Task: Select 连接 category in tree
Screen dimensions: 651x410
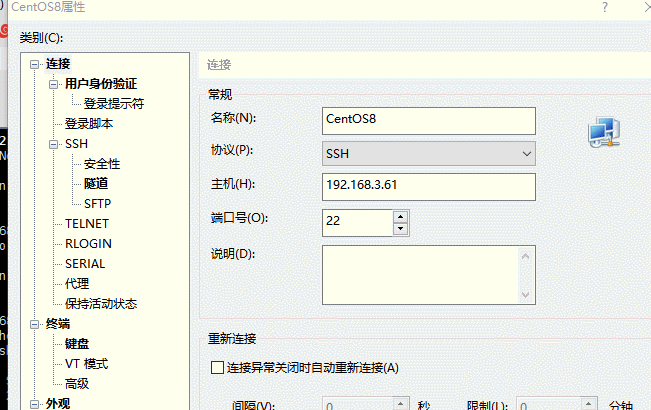Action: pos(58,64)
